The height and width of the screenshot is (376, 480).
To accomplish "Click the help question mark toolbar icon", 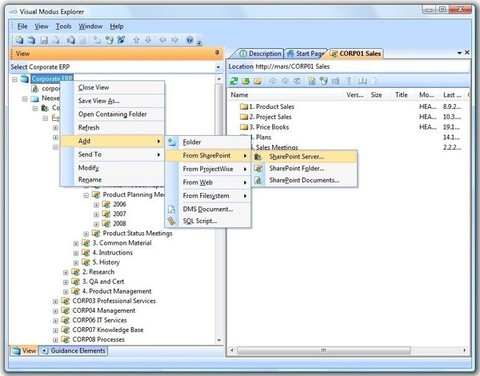I will pyautogui.click(x=190, y=40).
